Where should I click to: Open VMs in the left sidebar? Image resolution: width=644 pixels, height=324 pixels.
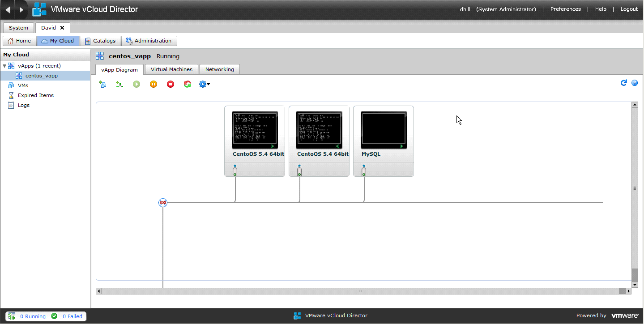23,85
